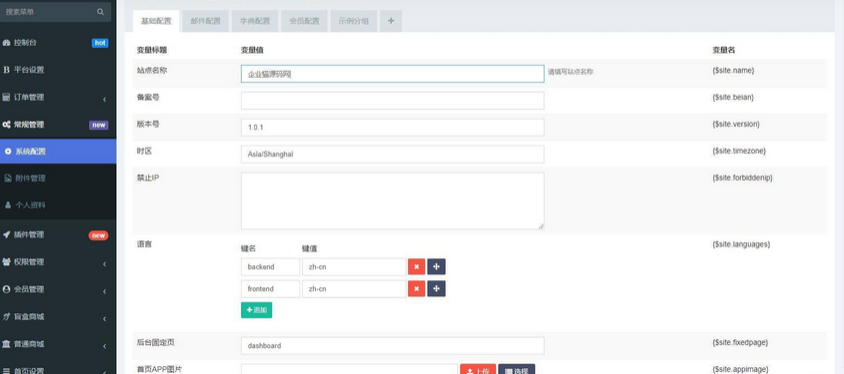Click the red new badge beside 插件管理
Image resolution: width=844 pixels, height=374 pixels.
[99, 235]
